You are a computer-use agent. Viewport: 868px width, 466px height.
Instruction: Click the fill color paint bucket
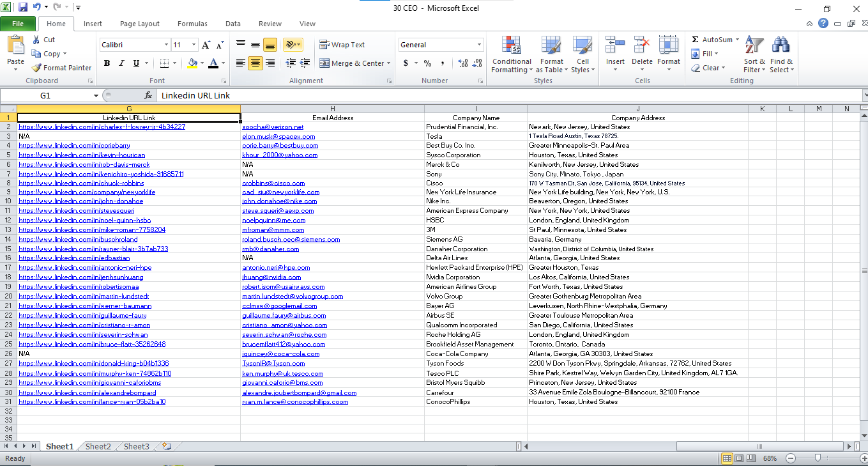[x=193, y=63]
